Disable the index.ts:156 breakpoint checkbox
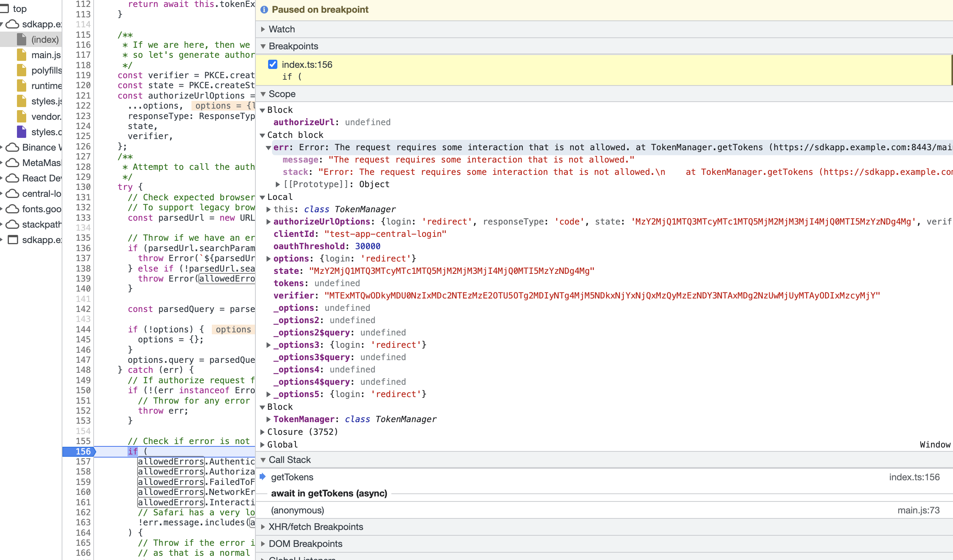This screenshot has width=953, height=560. point(273,64)
